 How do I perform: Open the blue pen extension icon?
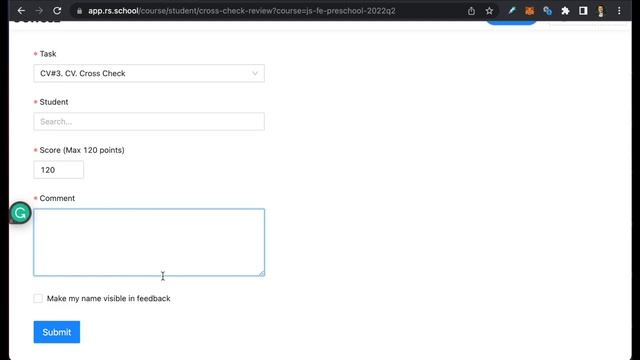click(x=512, y=11)
